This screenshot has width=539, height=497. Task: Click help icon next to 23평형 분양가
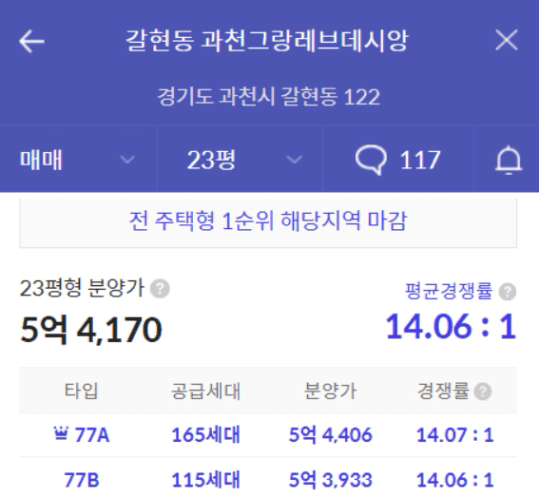tap(160, 289)
